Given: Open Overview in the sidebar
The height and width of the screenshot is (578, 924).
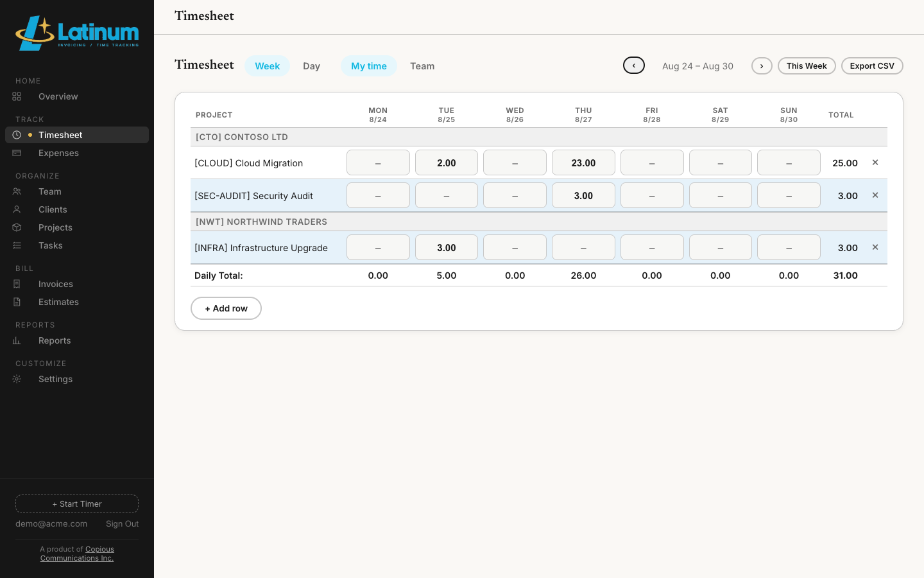Looking at the screenshot, I should [77, 96].
